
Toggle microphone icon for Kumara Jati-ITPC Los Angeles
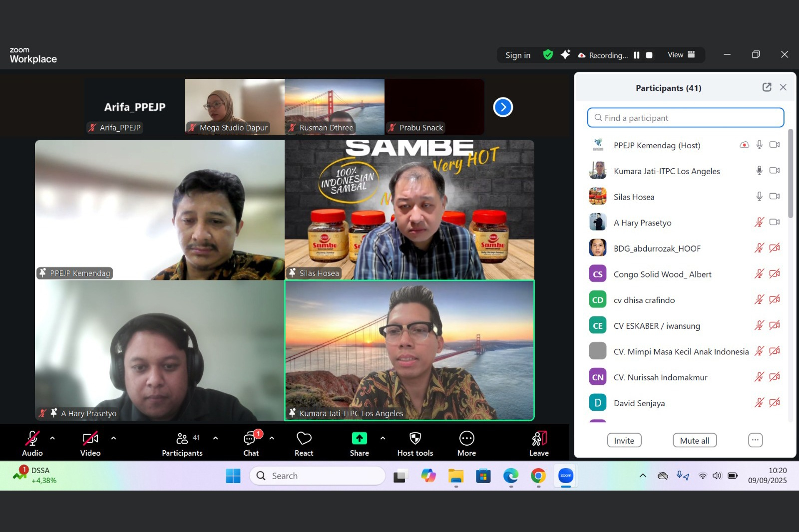click(x=759, y=171)
